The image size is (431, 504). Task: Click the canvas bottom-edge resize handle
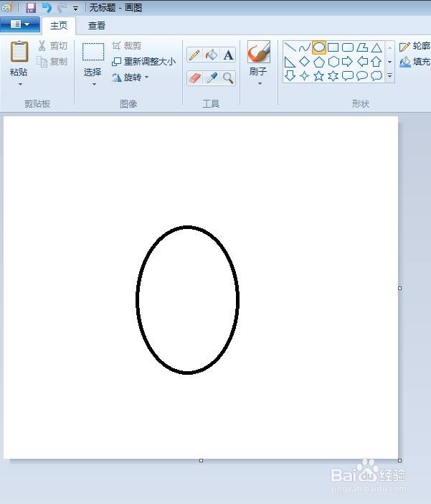click(x=201, y=461)
